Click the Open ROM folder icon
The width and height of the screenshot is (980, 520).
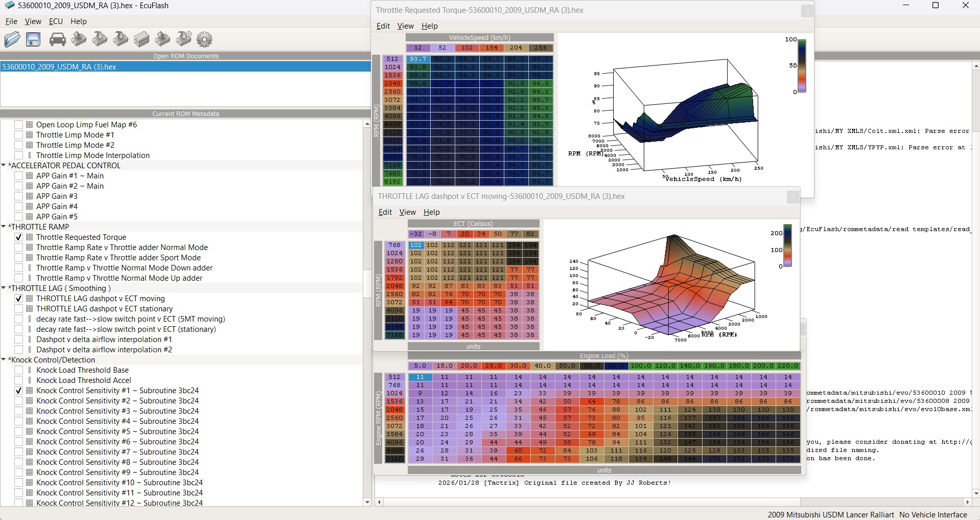[12, 39]
